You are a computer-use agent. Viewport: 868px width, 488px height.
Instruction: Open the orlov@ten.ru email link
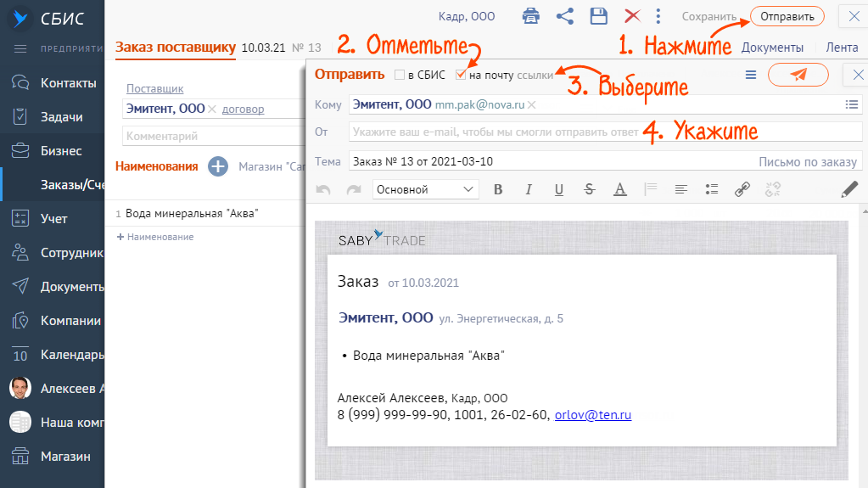(x=592, y=415)
